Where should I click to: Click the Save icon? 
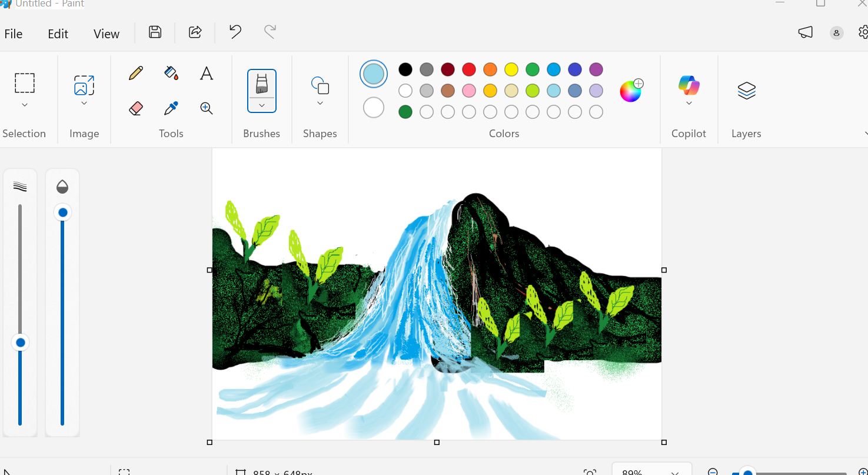(x=154, y=32)
